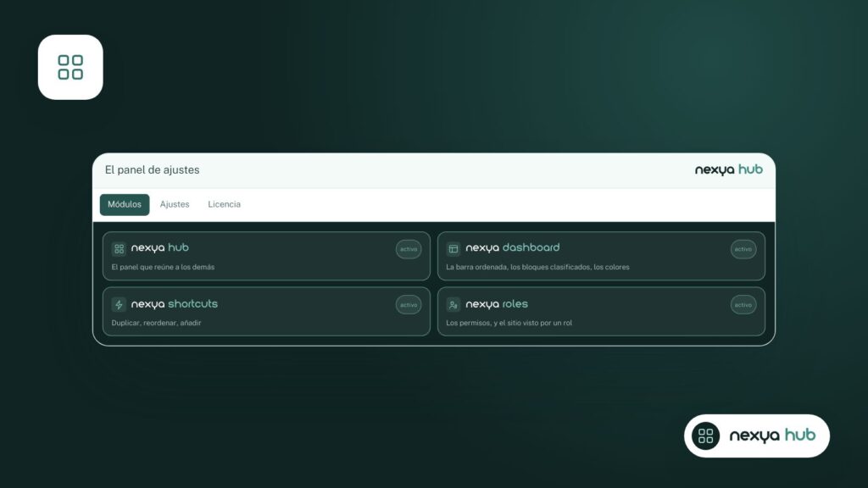The width and height of the screenshot is (868, 488).
Task: Switch to the Ajustes tab
Action: point(175,204)
